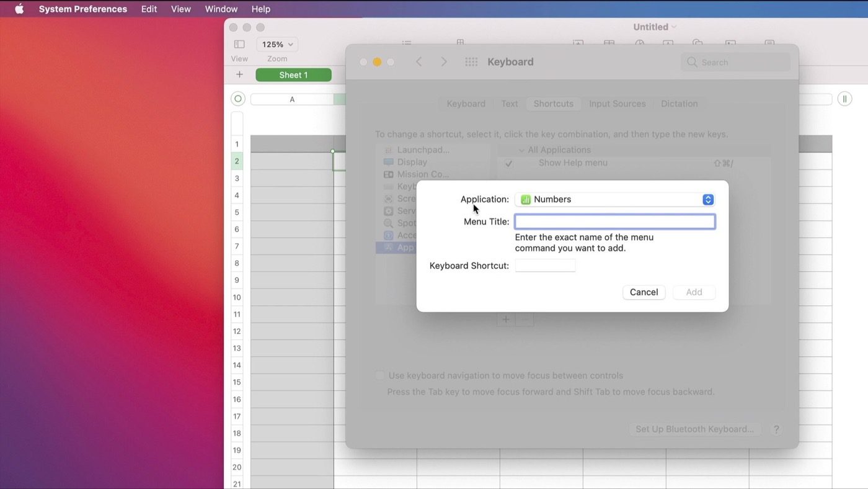The image size is (868, 489).
Task: Click Set Up Bluetooth Keyboard button
Action: click(x=694, y=429)
